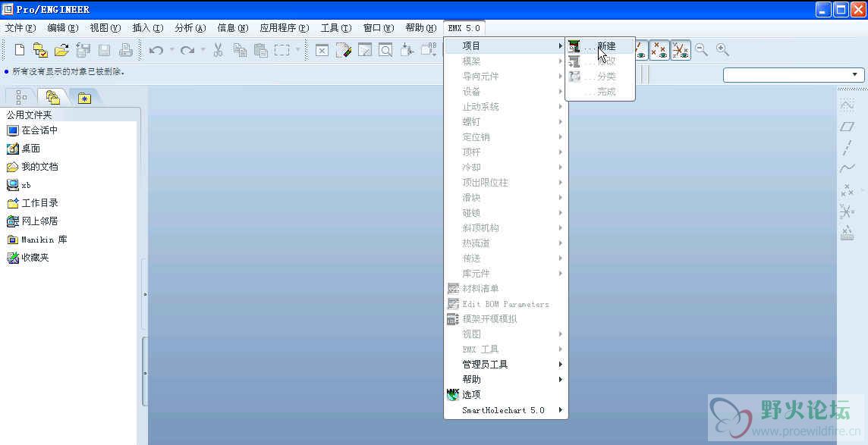Click the EMX Options icon
The width and height of the screenshot is (868, 445).
pyautogui.click(x=453, y=394)
